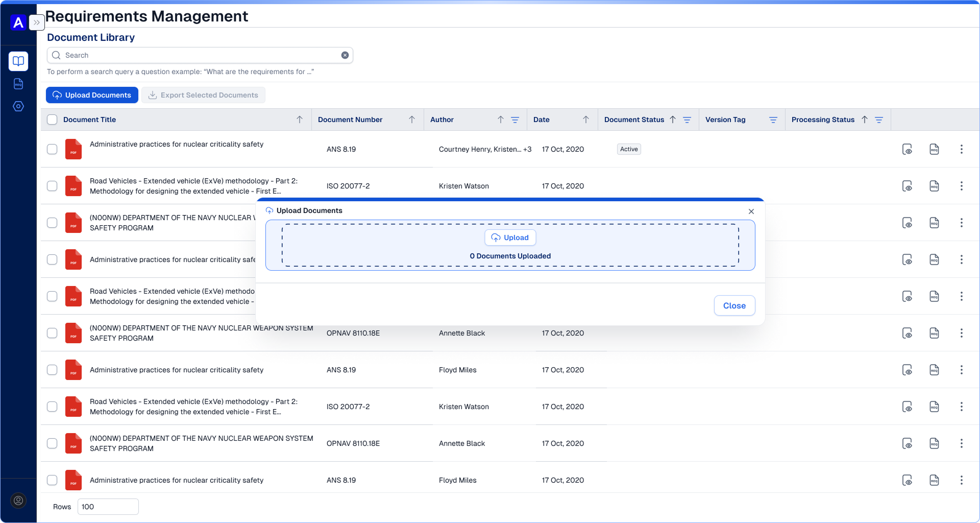The image size is (980, 523).
Task: Open the Author column filter
Action: (x=515, y=120)
